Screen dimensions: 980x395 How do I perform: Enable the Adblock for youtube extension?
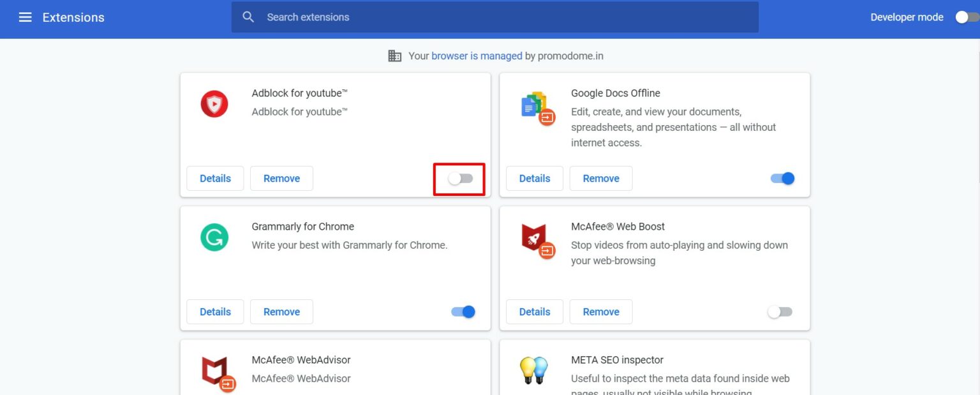pos(459,179)
